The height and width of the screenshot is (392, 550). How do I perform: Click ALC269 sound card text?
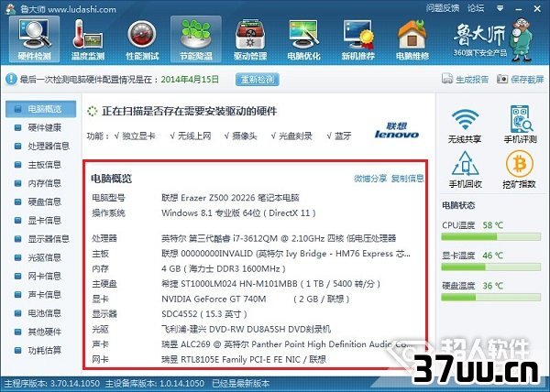(287, 344)
